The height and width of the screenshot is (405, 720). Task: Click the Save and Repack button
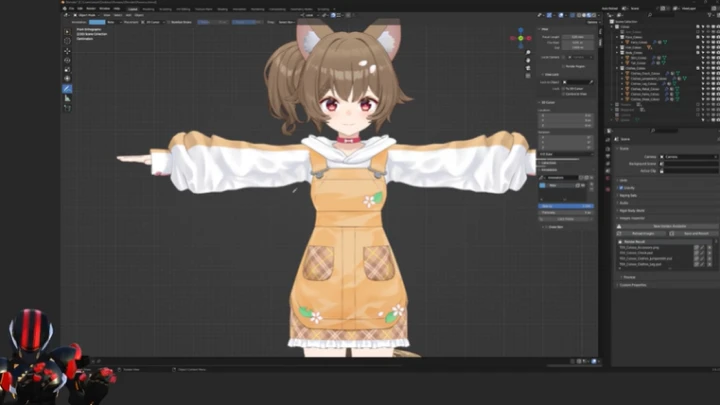pos(693,233)
